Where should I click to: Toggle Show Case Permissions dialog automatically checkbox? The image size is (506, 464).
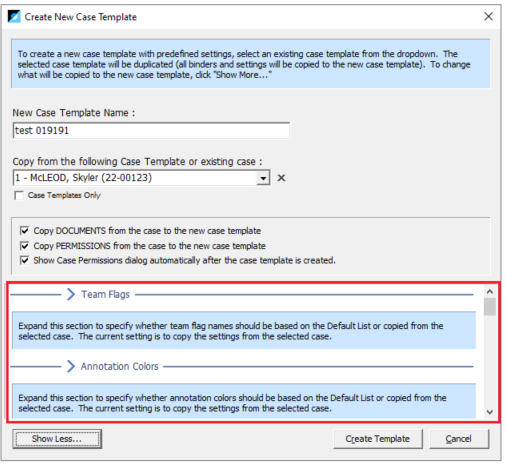(x=24, y=260)
